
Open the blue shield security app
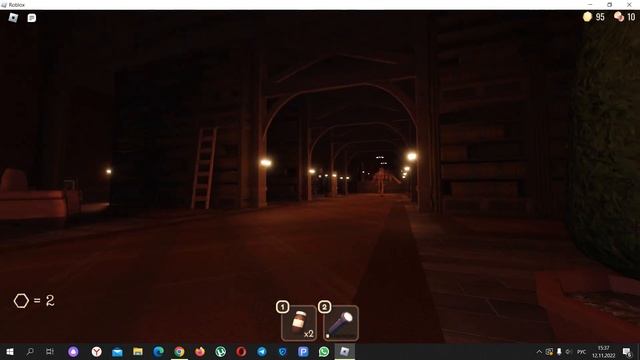pos(282,351)
